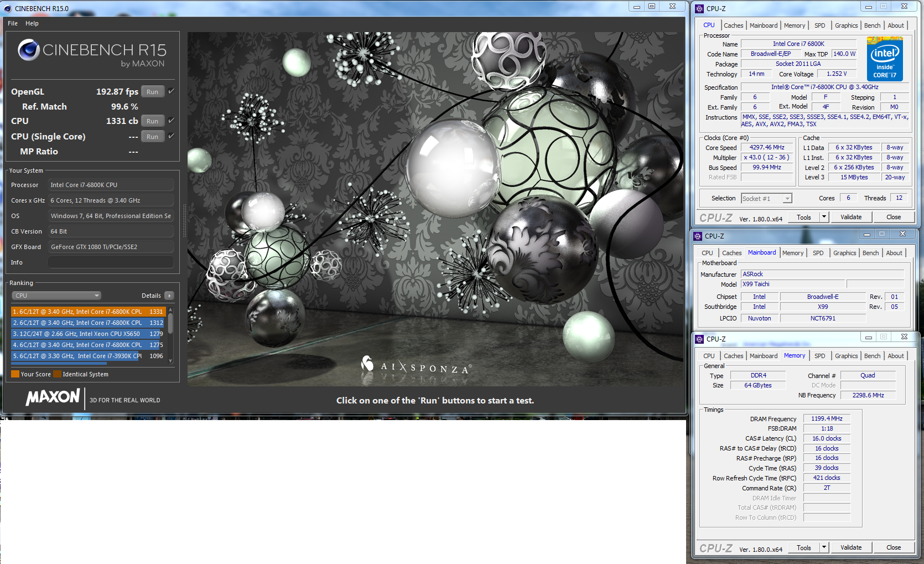This screenshot has height=564, width=924.
Task: Click the Ranking Details arrow button
Action: [169, 296]
